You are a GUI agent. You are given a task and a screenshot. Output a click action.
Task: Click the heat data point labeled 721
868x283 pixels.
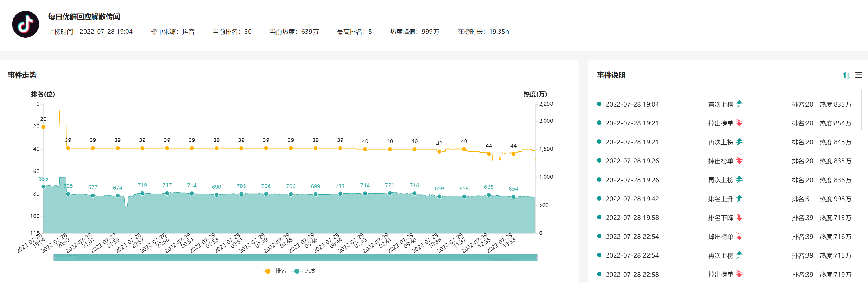coord(389,193)
